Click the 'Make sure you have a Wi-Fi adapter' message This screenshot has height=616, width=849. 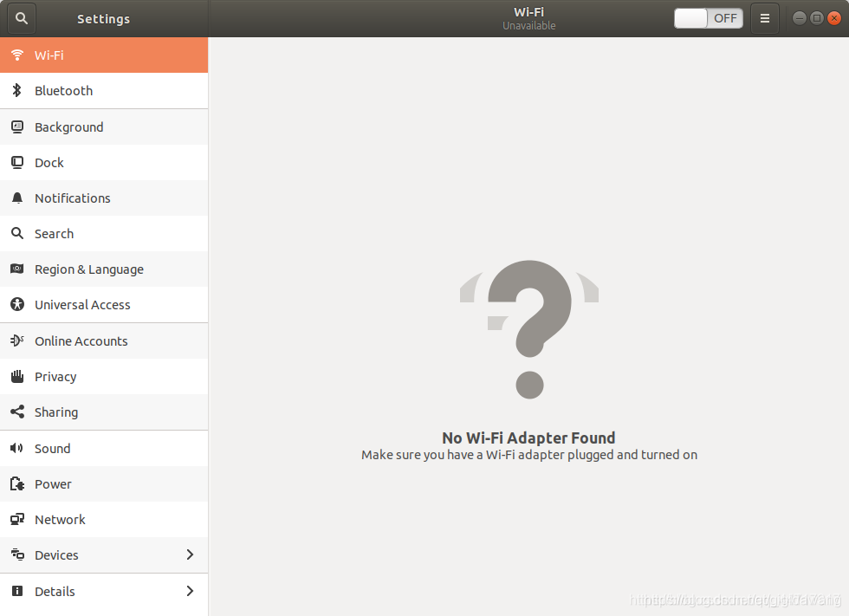tap(529, 455)
